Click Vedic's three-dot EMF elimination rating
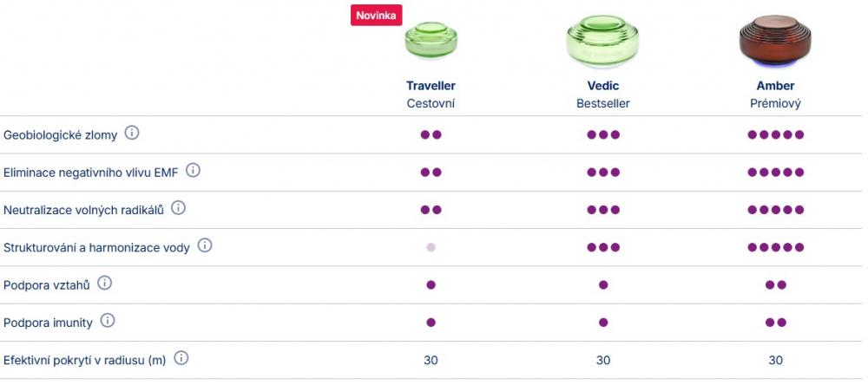 603,173
